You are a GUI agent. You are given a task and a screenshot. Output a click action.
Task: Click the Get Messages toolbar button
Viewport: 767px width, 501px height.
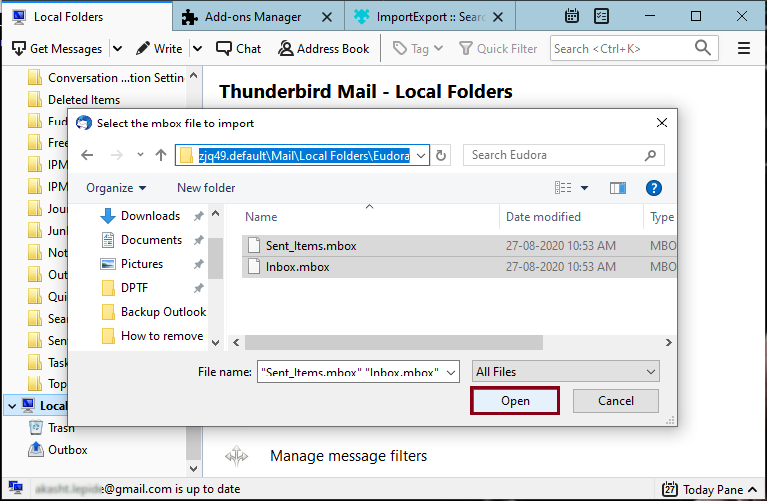[x=57, y=48]
